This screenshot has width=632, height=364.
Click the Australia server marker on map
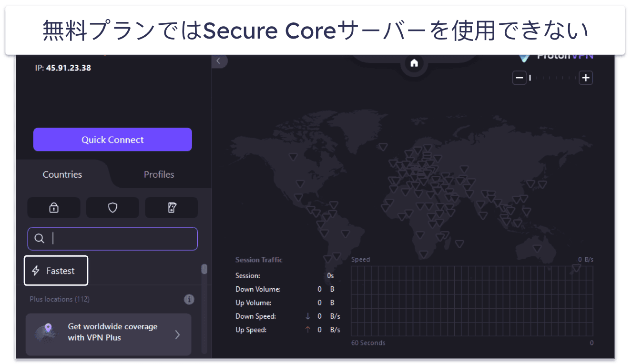point(537,248)
